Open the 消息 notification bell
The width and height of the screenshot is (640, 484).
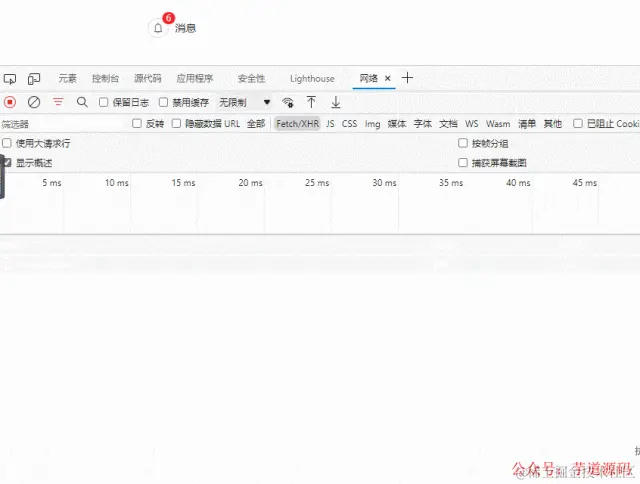click(158, 28)
